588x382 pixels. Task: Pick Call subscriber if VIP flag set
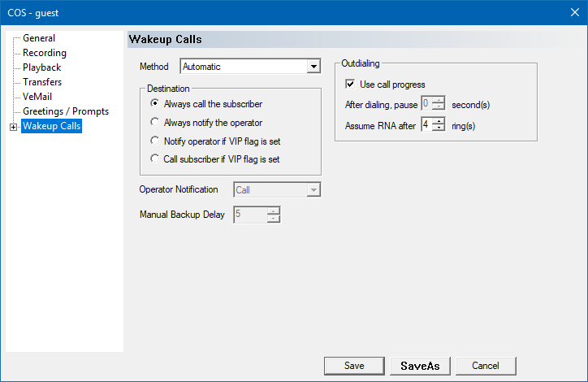point(155,159)
